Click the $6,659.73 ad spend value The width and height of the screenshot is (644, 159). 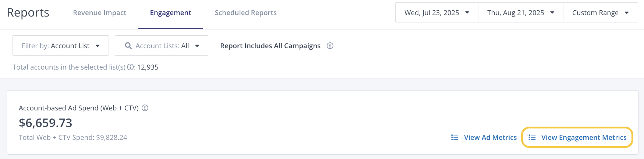(x=46, y=123)
